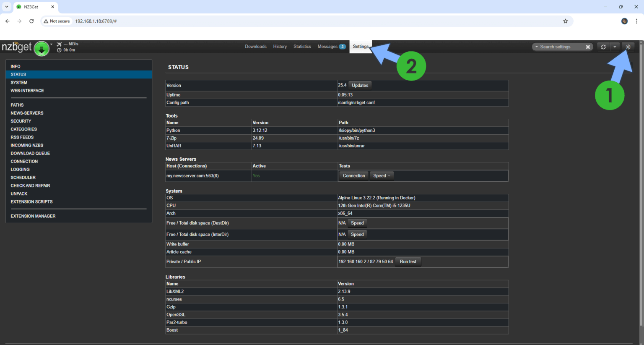
Task: Click the refresh icon button
Action: click(603, 47)
